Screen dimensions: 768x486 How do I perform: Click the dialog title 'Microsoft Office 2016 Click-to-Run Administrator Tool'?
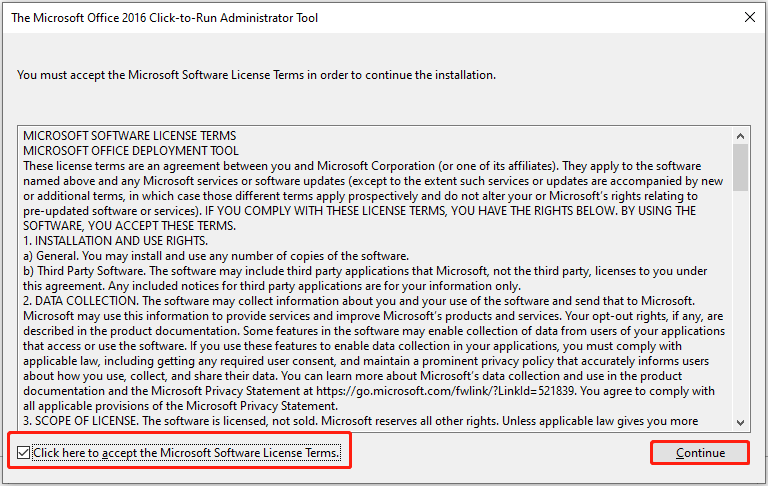pos(165,18)
